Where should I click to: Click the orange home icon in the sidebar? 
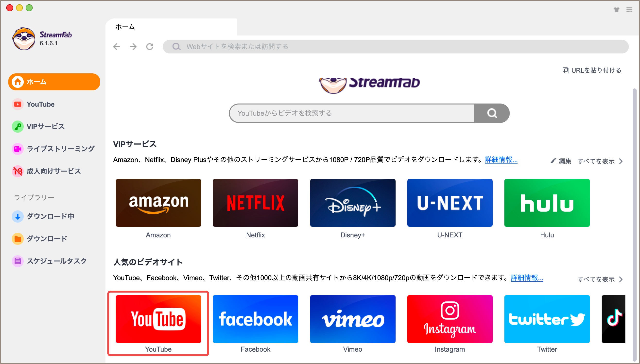tap(18, 82)
